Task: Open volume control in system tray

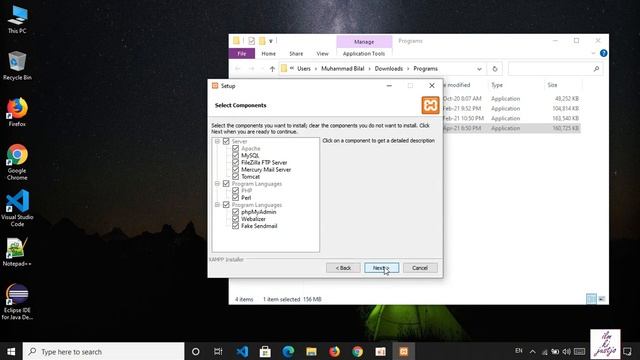Action: 567,351
